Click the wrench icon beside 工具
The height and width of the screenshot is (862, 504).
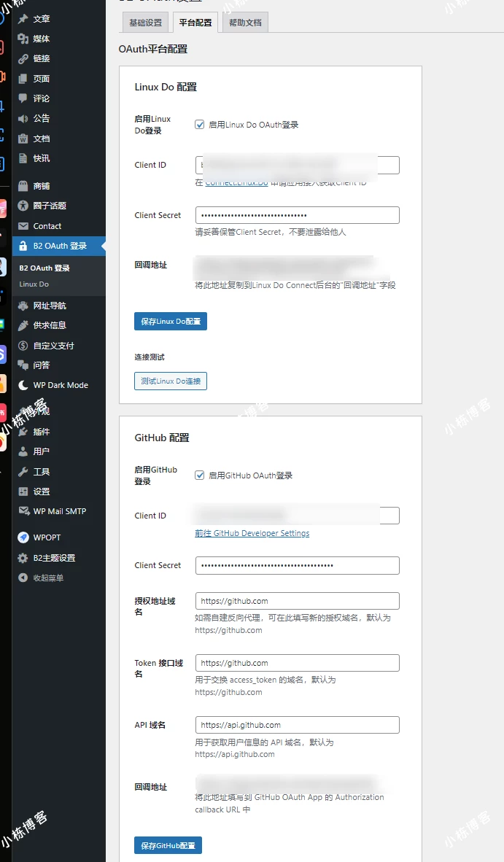coord(23,472)
